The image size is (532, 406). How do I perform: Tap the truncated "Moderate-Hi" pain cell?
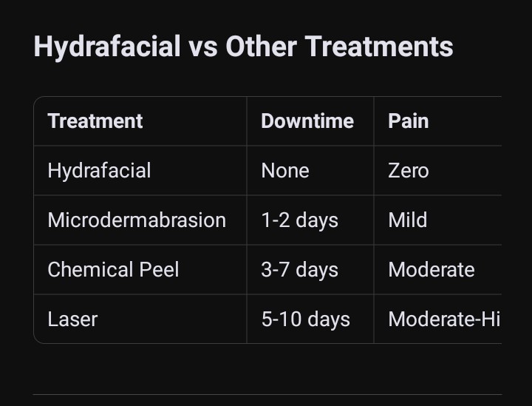pos(443,319)
